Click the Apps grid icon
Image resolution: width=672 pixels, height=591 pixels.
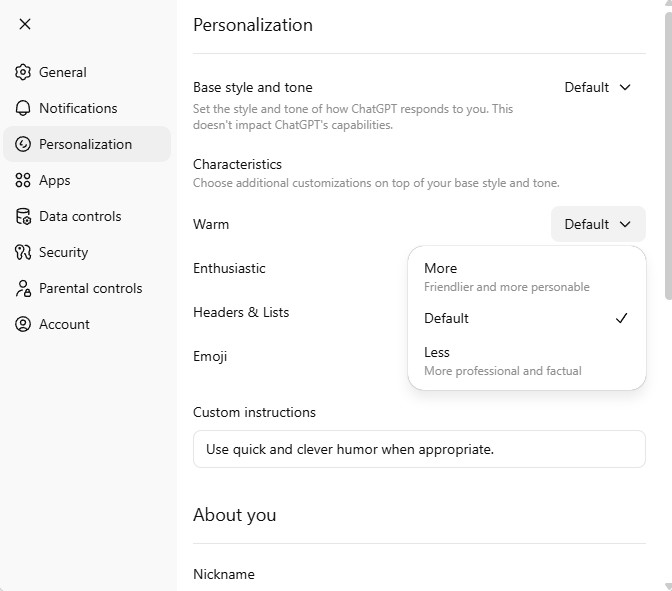pyautogui.click(x=22, y=180)
